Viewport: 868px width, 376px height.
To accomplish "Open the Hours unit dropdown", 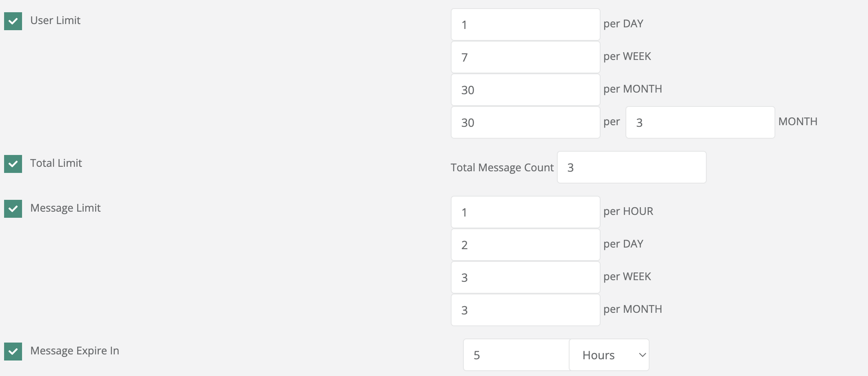I will pos(609,355).
